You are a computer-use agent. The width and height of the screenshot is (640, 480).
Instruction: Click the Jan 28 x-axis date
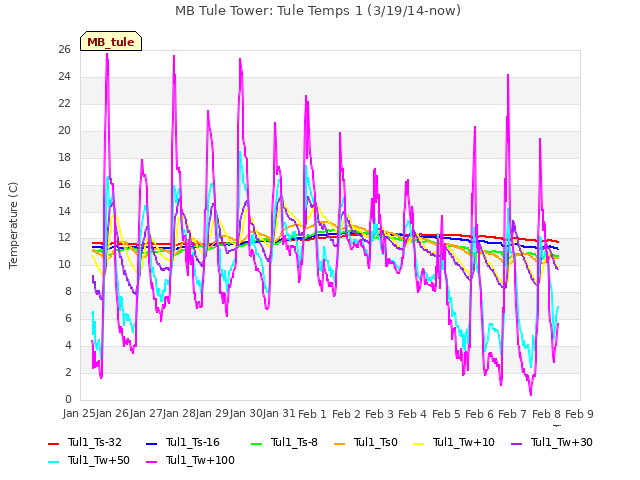179,413
